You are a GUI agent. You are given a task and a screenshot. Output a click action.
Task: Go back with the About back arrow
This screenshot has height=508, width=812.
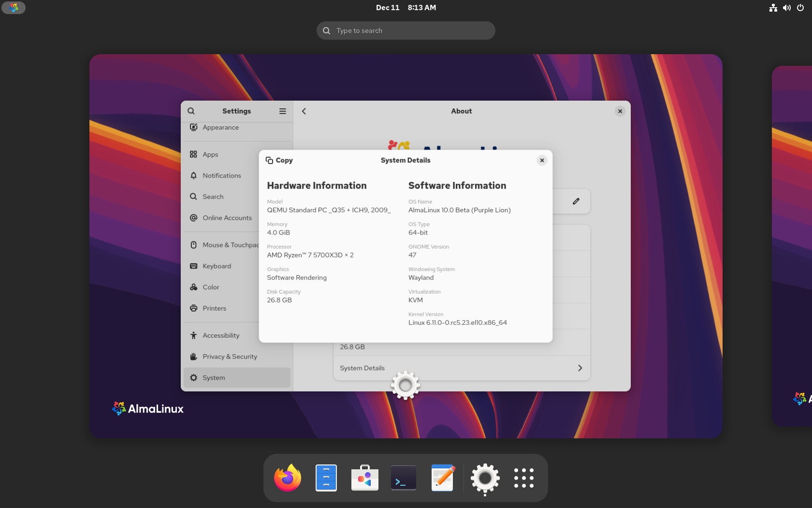tap(304, 111)
